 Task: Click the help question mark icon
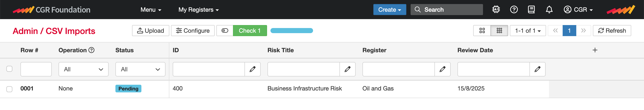pyautogui.click(x=514, y=10)
